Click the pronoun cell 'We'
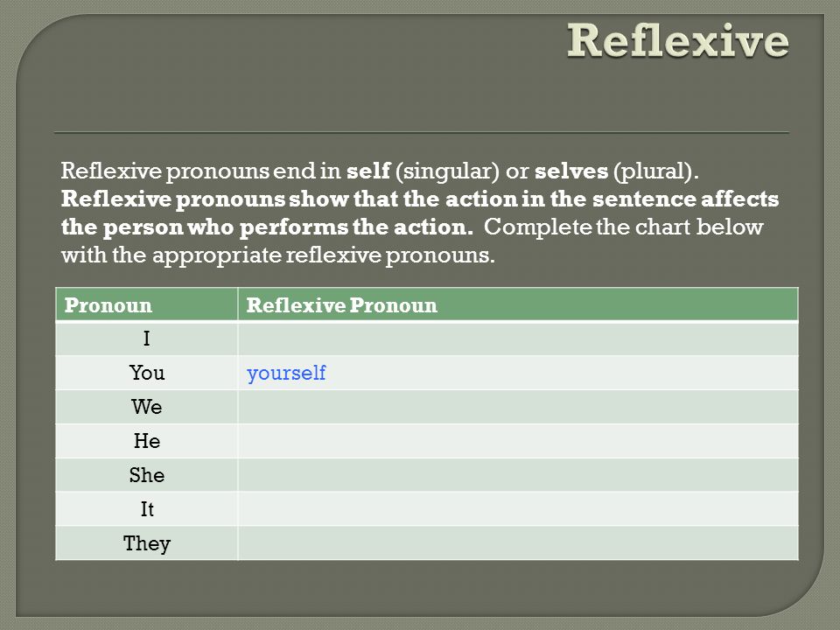Viewport: 840px width, 630px height. point(146,407)
